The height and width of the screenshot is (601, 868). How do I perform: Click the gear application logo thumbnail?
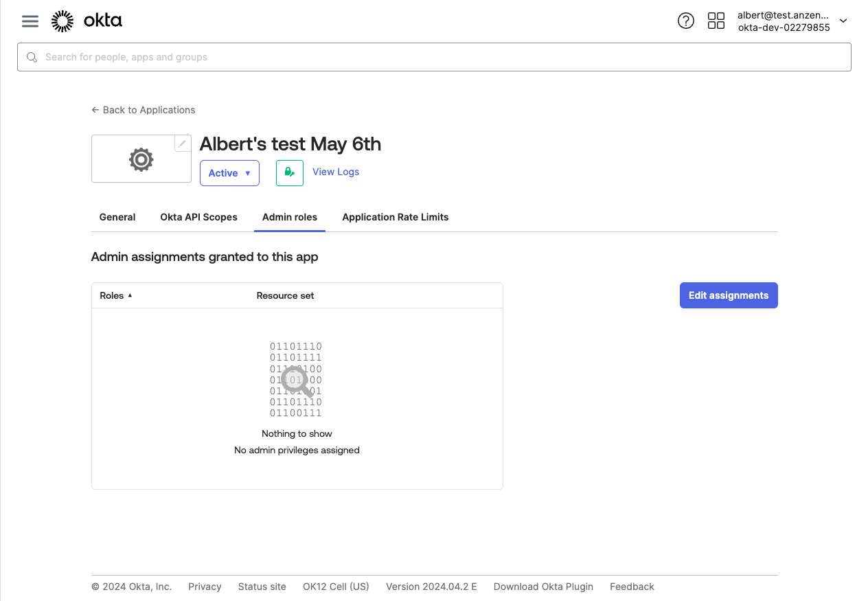click(141, 159)
